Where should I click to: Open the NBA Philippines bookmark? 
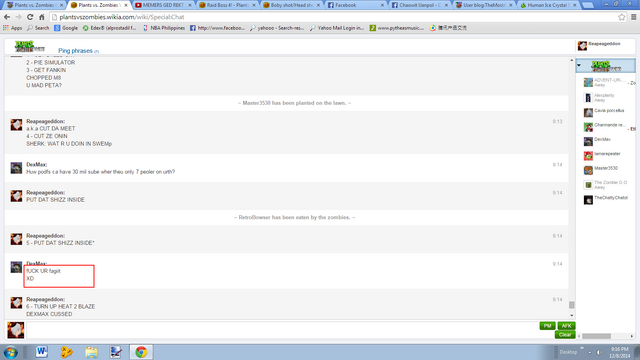point(164,28)
